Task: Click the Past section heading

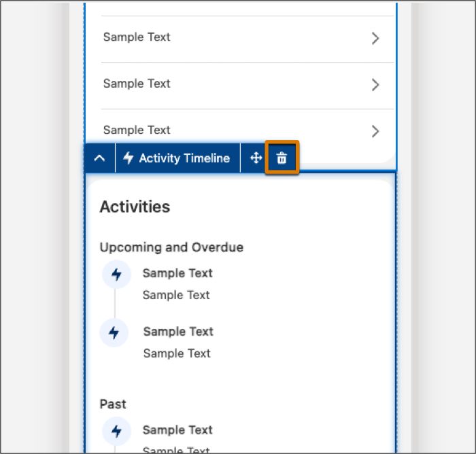Action: [113, 404]
